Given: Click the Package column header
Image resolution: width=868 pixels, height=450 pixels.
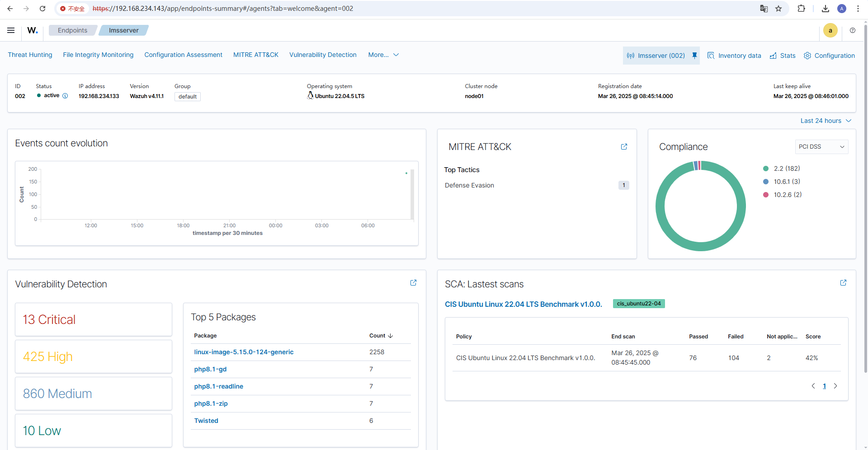Looking at the screenshot, I should pyautogui.click(x=205, y=336).
